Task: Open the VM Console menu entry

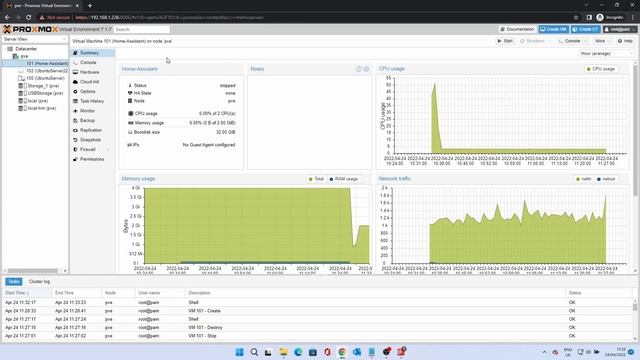Action: coord(88,62)
